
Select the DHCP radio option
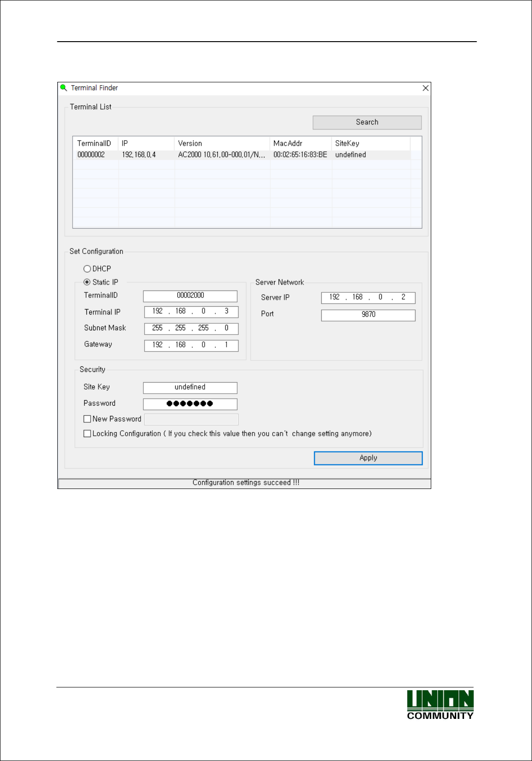[x=87, y=269]
